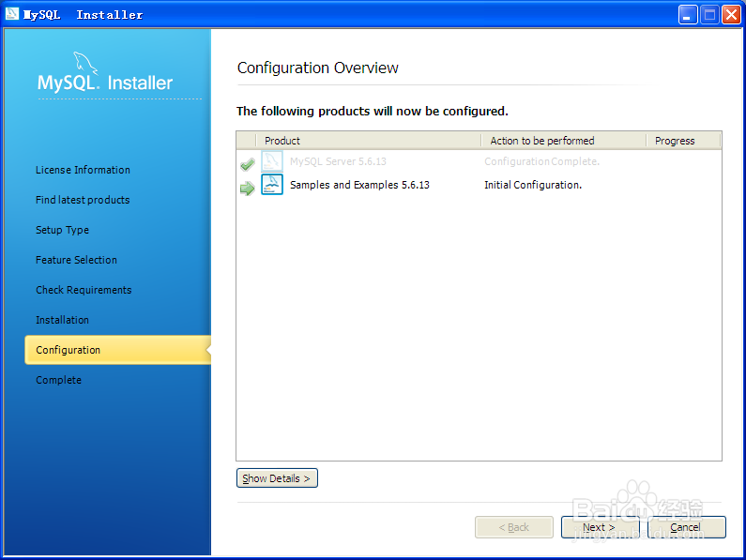Click the green checkmark beside MySQL Server
Image resolution: width=746 pixels, height=560 pixels.
(x=248, y=164)
